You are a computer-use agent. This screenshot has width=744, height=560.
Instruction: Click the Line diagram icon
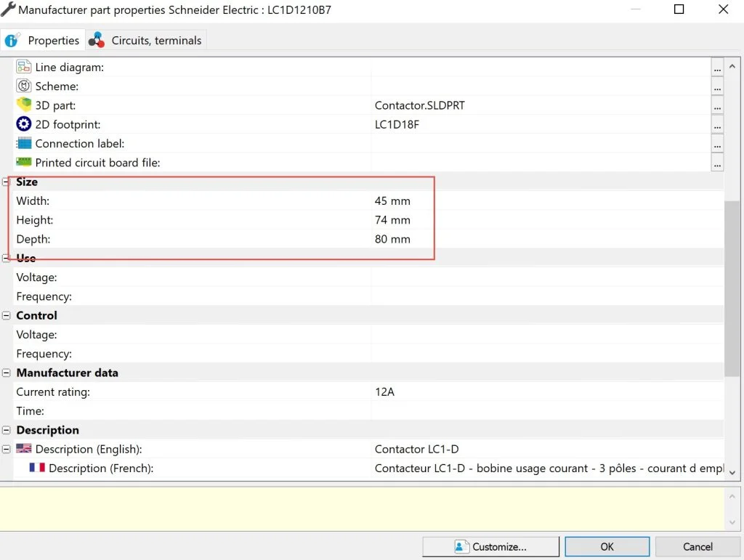[24, 67]
